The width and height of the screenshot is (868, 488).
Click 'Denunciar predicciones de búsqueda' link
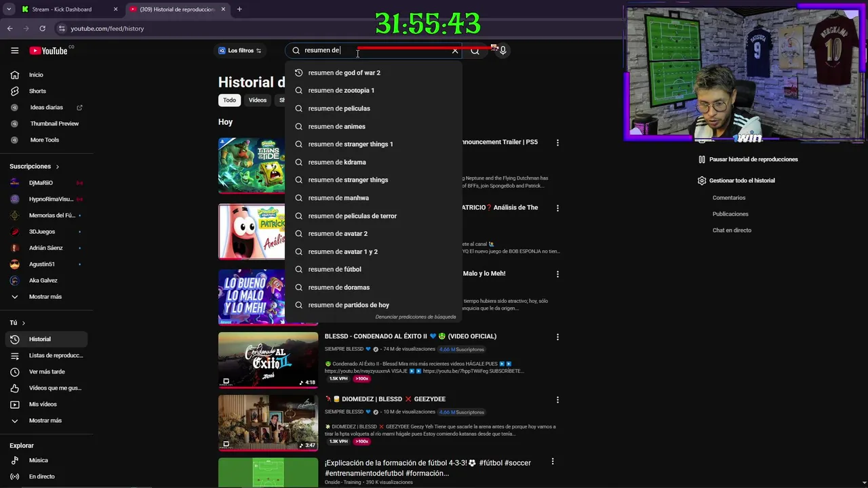[x=416, y=317]
